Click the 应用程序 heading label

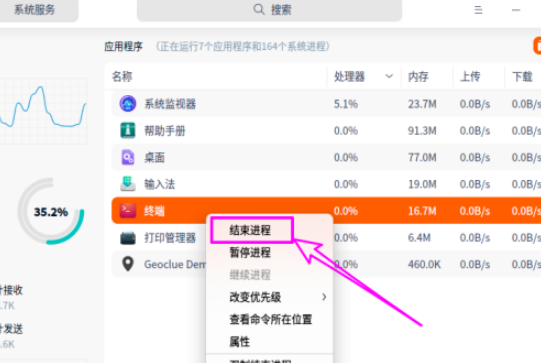(124, 46)
